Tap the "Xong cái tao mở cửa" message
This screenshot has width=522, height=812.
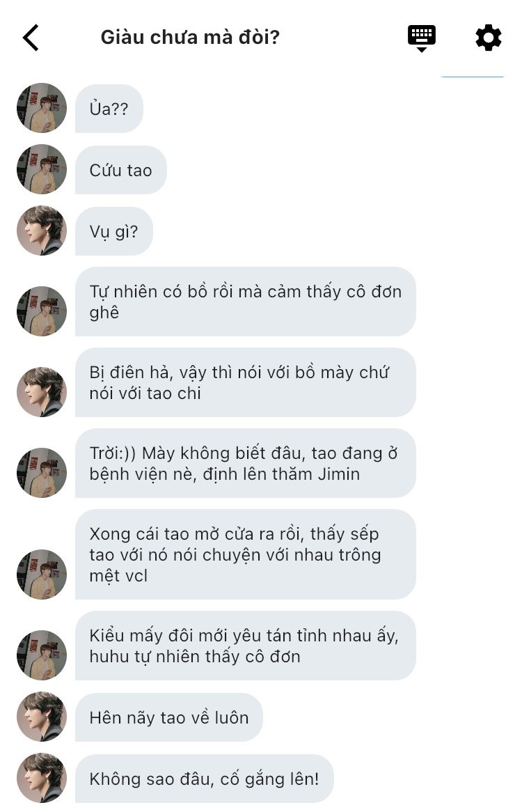tap(245, 554)
